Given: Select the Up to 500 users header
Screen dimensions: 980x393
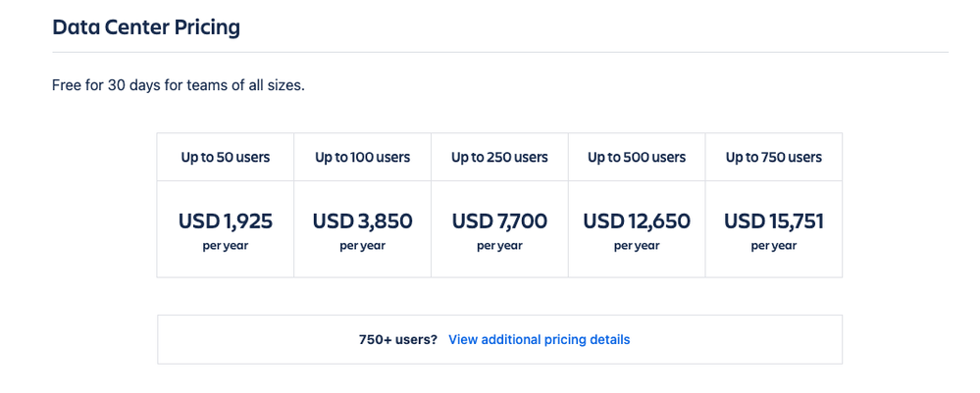Looking at the screenshot, I should click(637, 157).
